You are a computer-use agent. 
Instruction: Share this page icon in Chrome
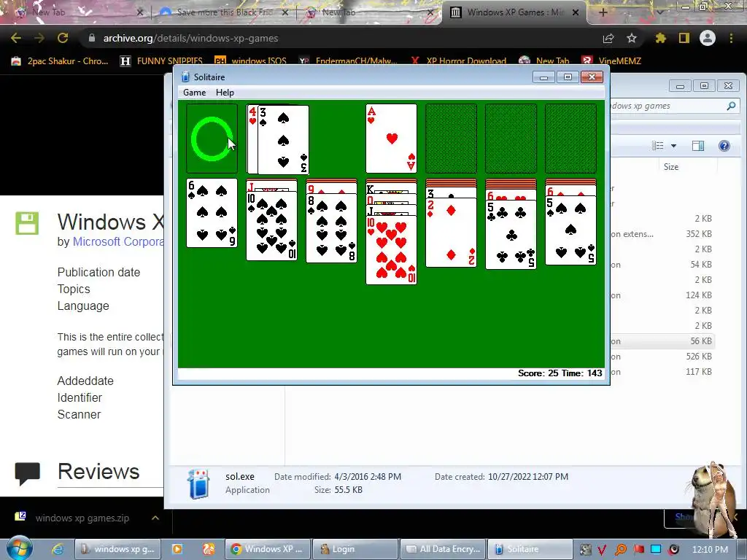(608, 38)
